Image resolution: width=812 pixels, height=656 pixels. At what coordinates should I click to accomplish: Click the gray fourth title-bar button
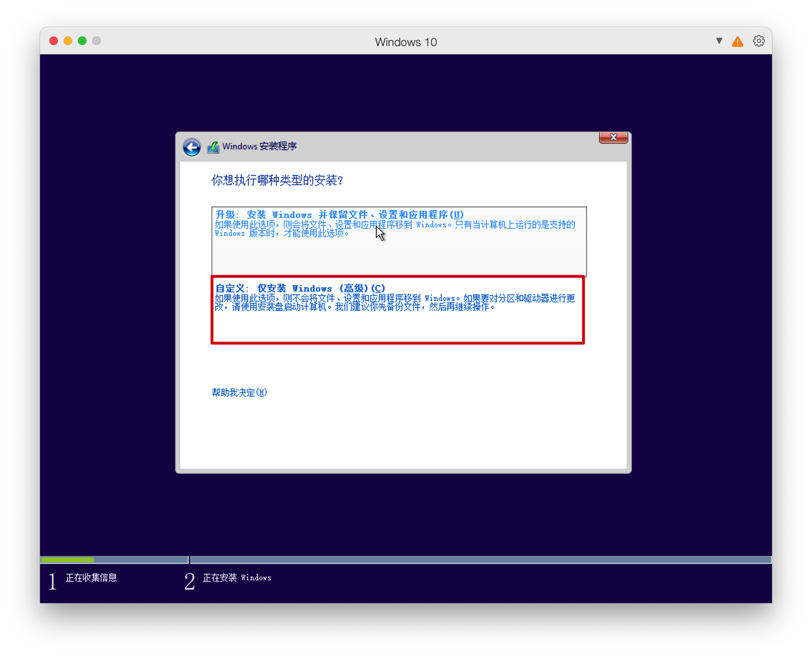pos(96,41)
